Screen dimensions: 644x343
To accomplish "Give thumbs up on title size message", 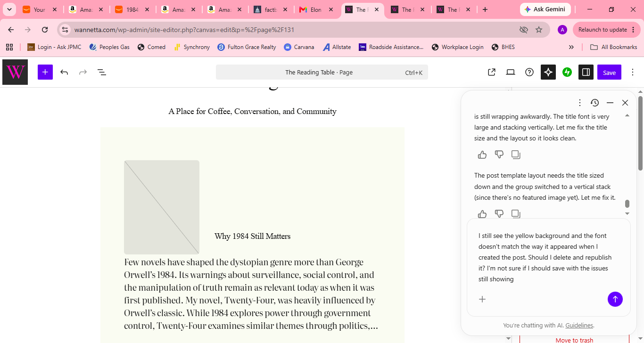I will click(x=482, y=155).
